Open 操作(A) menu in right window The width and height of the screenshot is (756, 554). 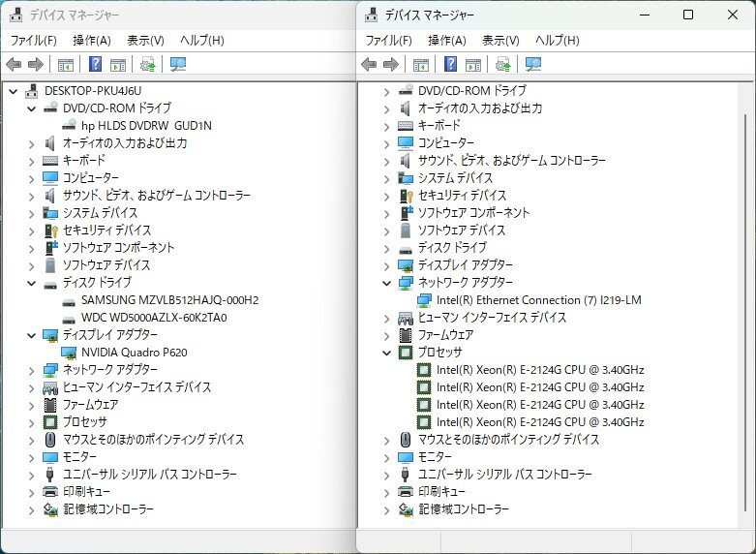click(x=447, y=41)
